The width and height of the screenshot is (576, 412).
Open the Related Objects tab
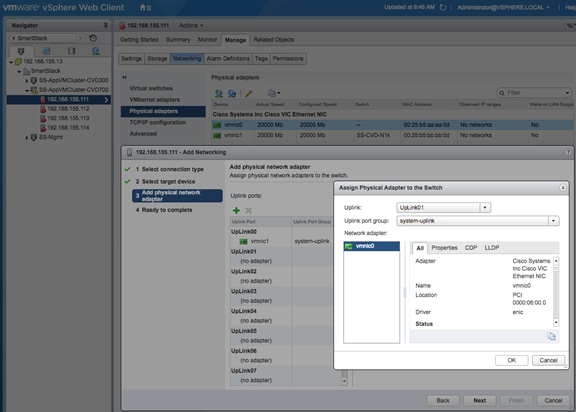click(x=274, y=40)
